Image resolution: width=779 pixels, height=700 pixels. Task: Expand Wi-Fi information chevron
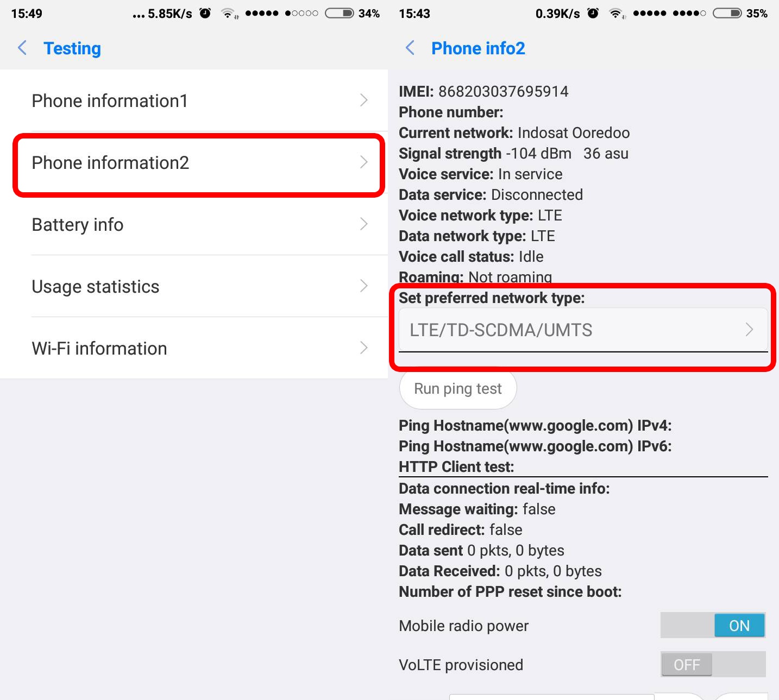coord(364,348)
